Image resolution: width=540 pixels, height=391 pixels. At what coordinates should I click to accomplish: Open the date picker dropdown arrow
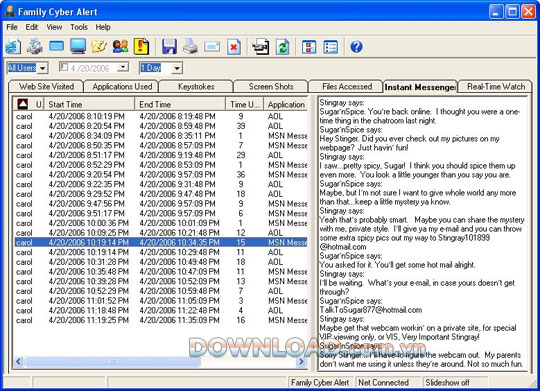pos(123,67)
